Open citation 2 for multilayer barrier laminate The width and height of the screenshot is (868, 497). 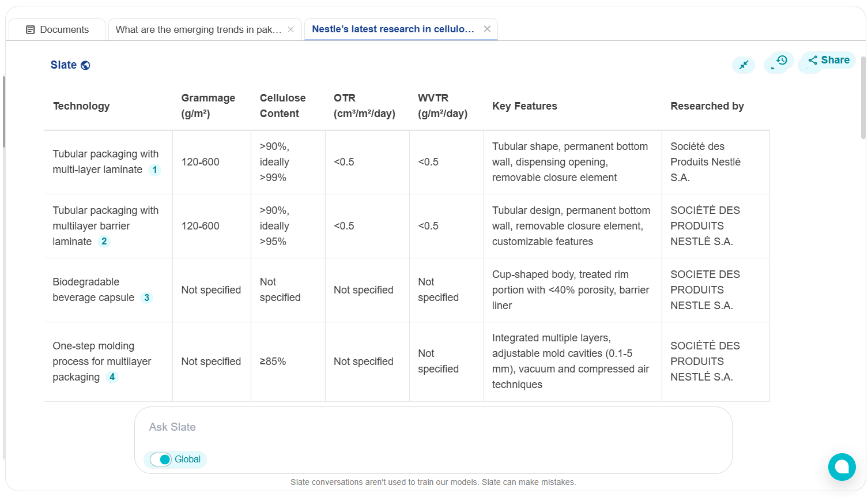click(x=104, y=242)
